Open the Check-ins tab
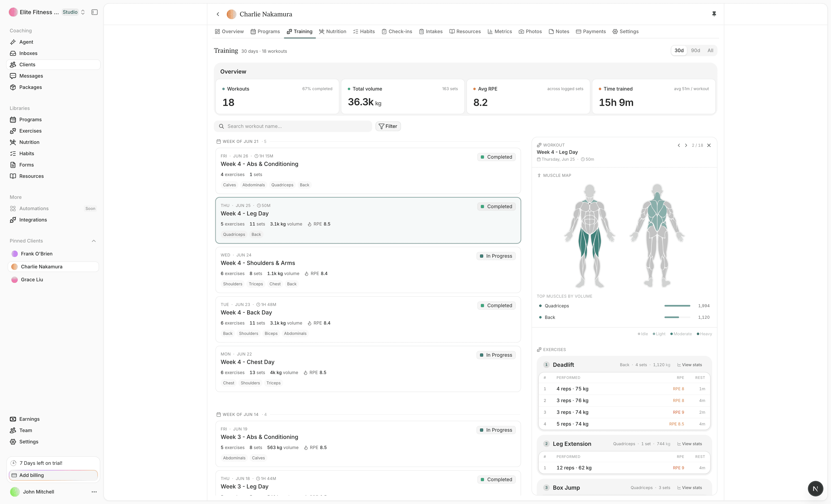Image resolution: width=831 pixels, height=504 pixels. tap(397, 31)
